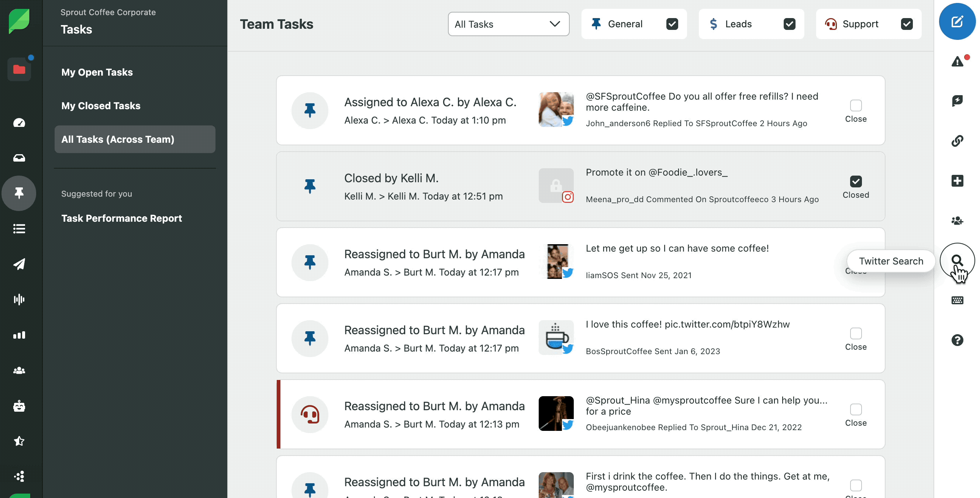Open Twitter Search magnifier icon
980x498 pixels.
[x=957, y=260]
